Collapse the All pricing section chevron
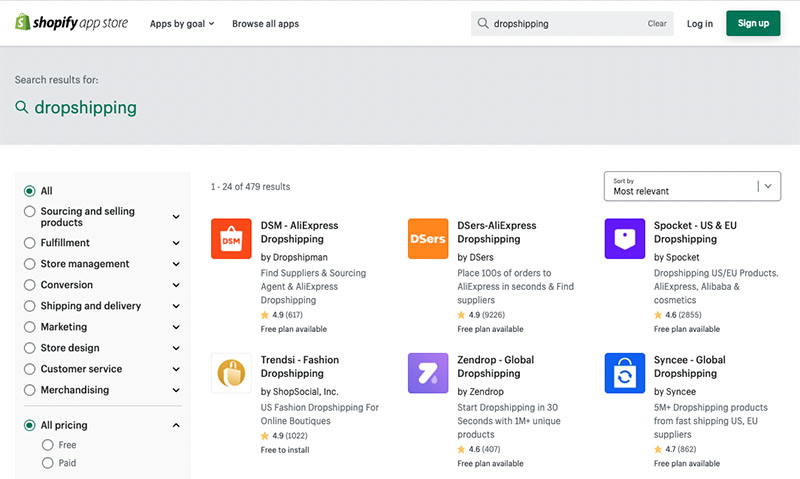This screenshot has height=479, width=800. 176,425
